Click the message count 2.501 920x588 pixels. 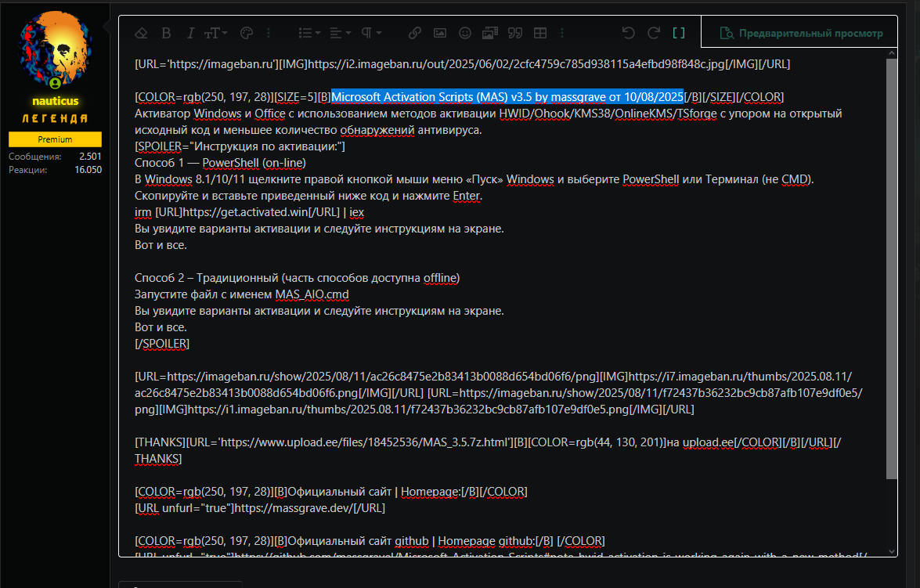pyautogui.click(x=90, y=157)
